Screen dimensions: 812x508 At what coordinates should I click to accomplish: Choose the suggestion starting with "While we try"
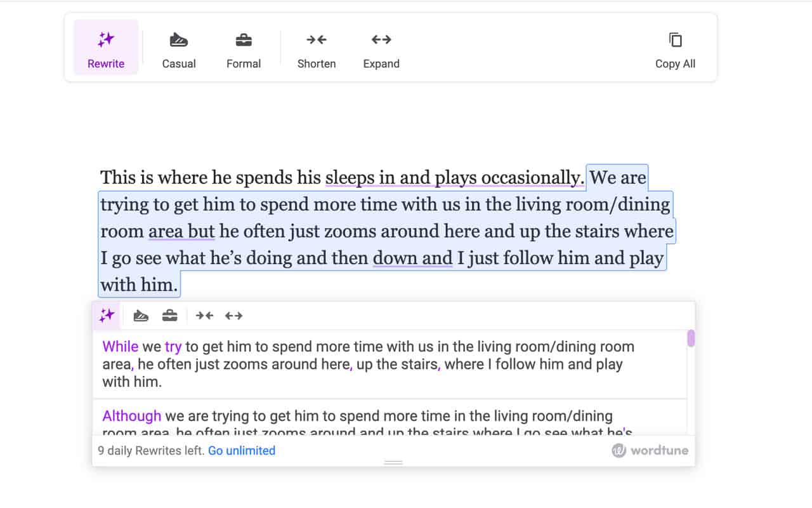pos(390,364)
